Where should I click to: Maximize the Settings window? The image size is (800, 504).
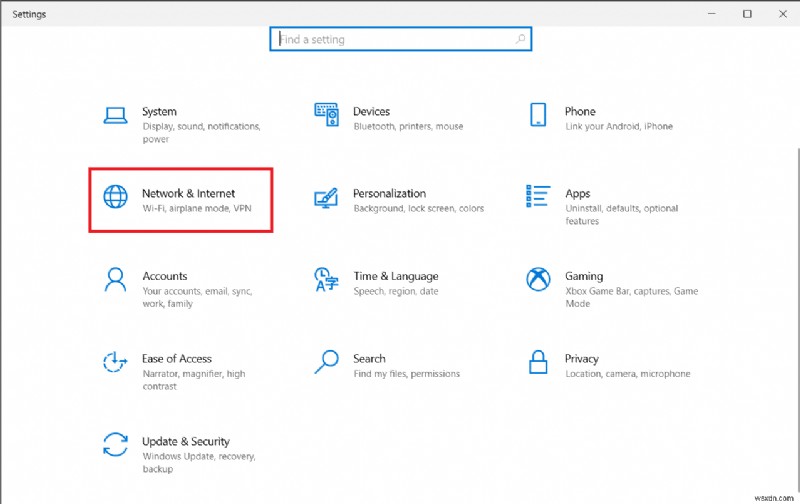tap(746, 14)
